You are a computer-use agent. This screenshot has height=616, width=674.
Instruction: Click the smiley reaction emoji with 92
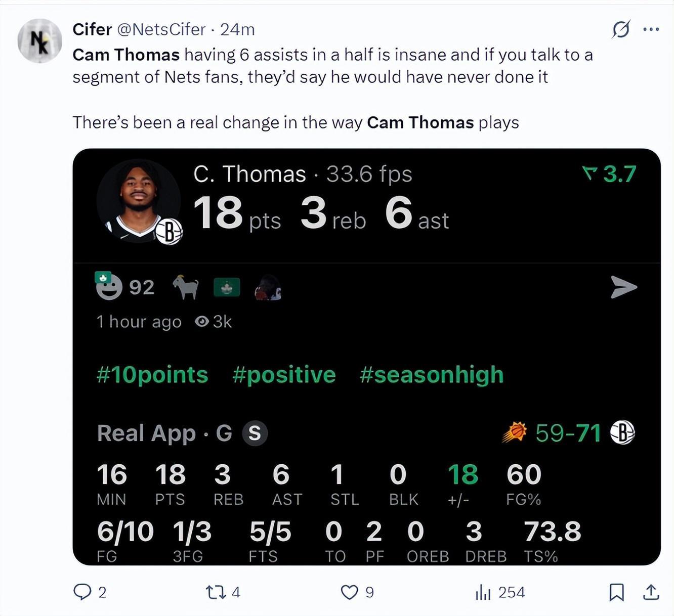pyautogui.click(x=109, y=287)
